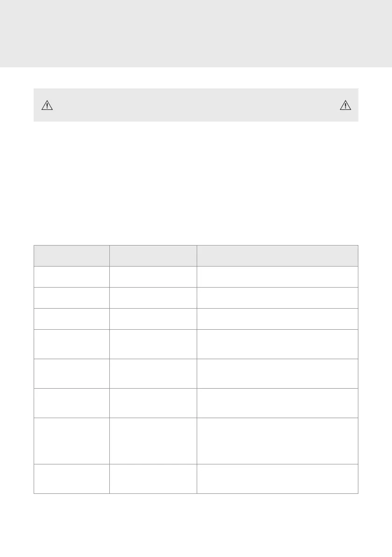Click the left warning triangle icon
This screenshot has height=557, width=392.
click(x=47, y=105)
